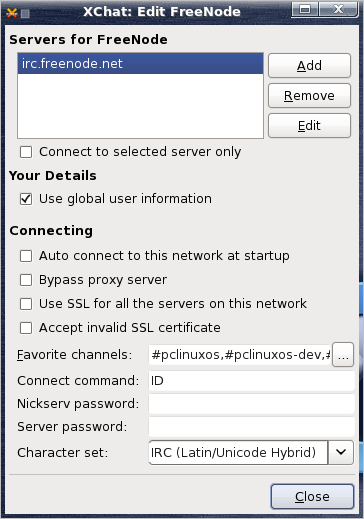Click the small gray pin icon beside XChat logo
The height and width of the screenshot is (519, 364).
[x=25, y=13]
